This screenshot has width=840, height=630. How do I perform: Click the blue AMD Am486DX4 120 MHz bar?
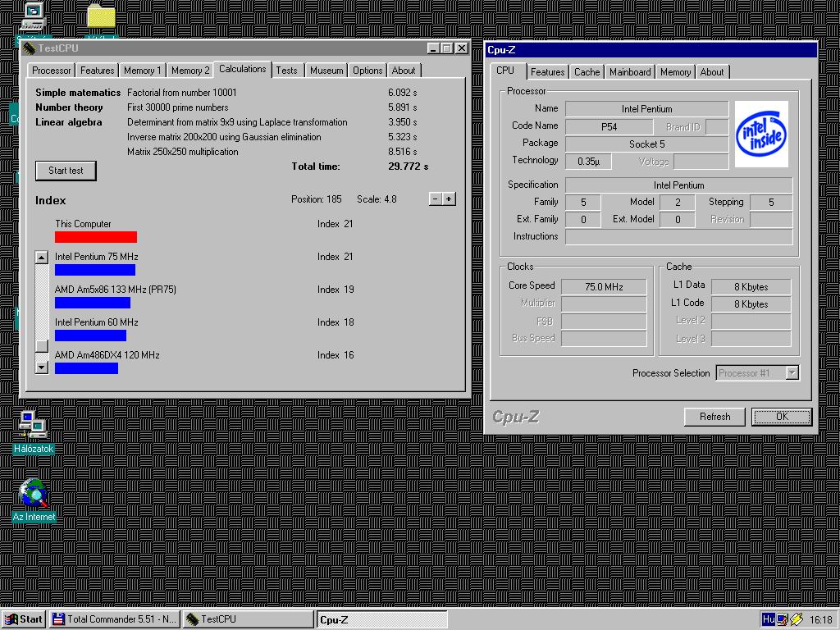point(86,368)
